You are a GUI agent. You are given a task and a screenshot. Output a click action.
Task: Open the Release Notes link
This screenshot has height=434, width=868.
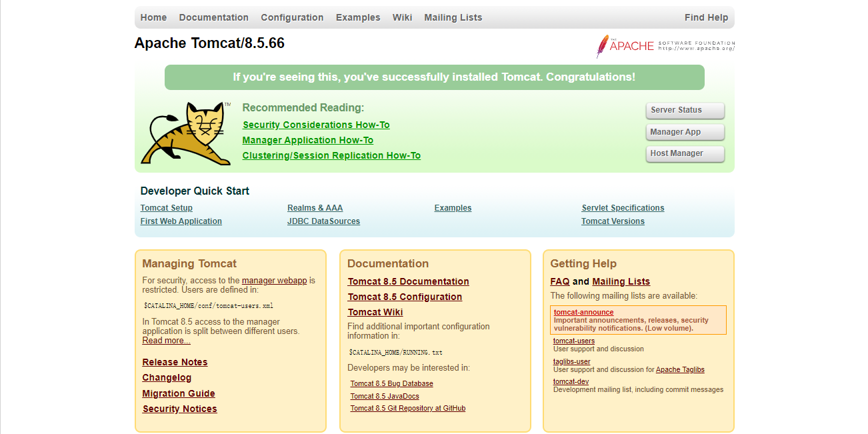[x=175, y=362]
